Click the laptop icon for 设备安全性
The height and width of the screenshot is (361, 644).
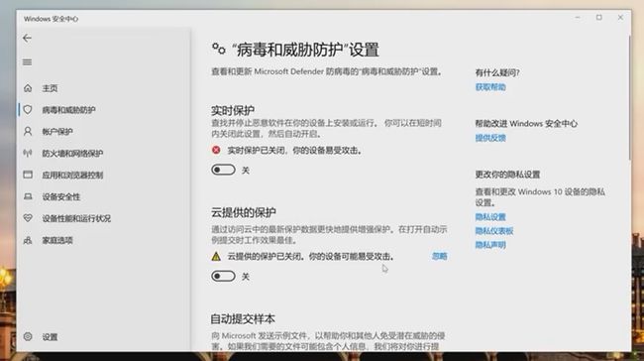(28, 196)
